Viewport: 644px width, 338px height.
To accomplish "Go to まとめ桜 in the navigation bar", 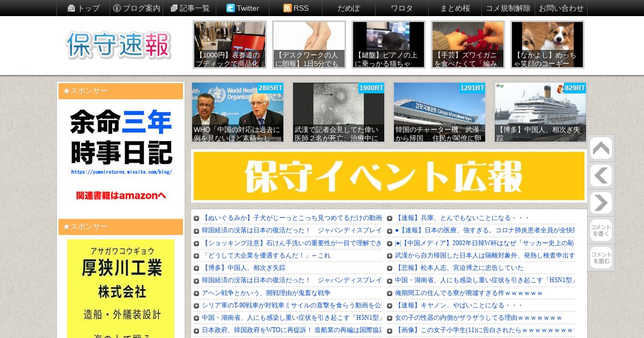I will 455,8.
